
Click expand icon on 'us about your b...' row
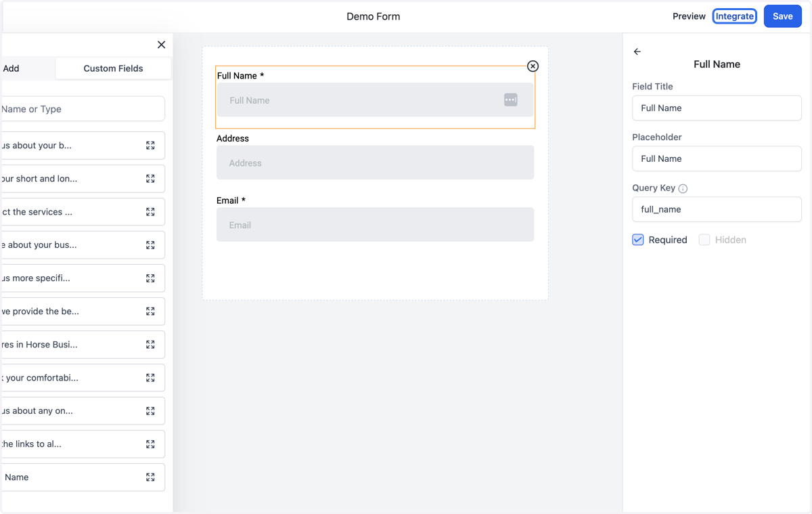point(150,146)
